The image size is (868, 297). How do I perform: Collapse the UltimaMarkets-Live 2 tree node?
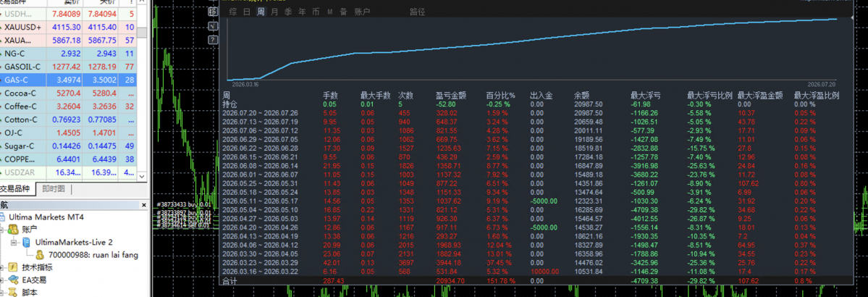[x=14, y=243]
